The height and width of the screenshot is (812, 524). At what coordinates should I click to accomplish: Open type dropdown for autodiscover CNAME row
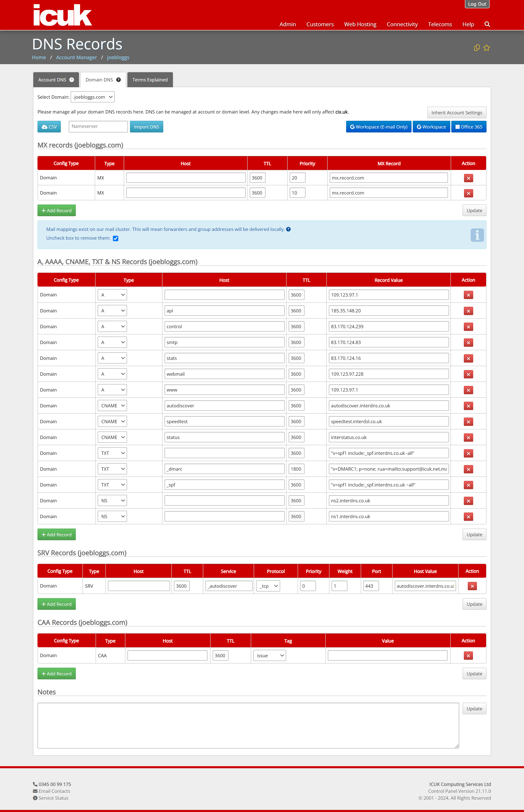[x=112, y=405]
